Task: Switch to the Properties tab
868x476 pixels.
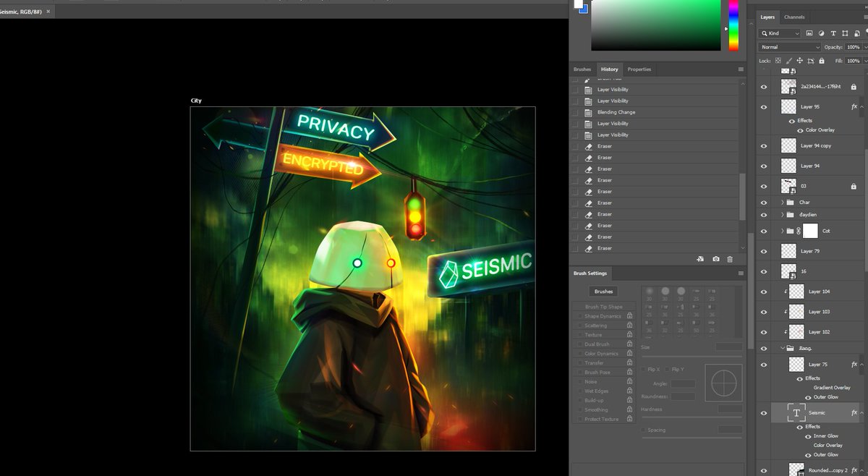Action: point(639,69)
